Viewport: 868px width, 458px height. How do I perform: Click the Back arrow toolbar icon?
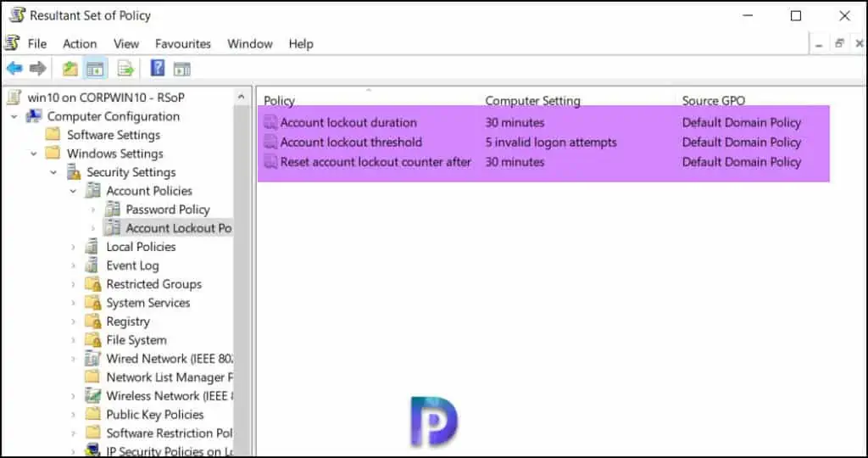[14, 69]
